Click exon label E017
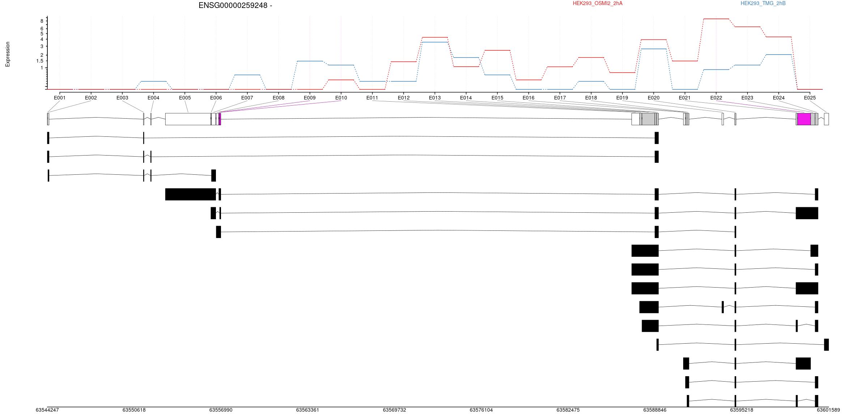The image size is (868, 416). coord(560,98)
